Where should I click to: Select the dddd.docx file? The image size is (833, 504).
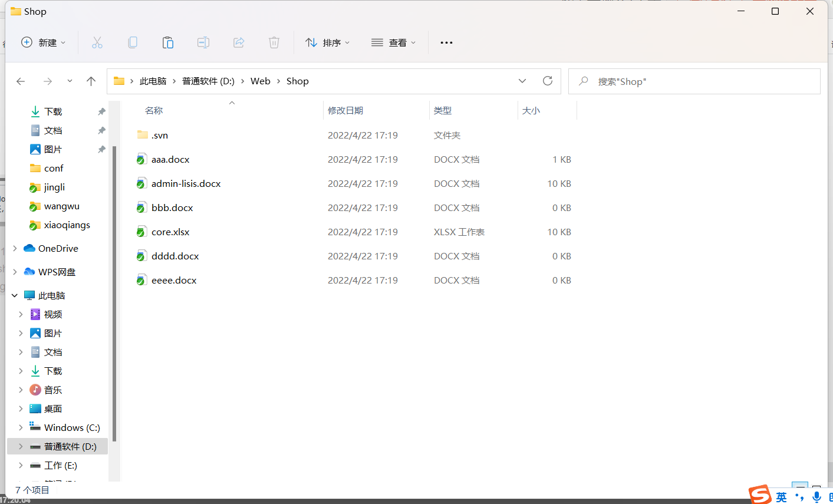(175, 256)
